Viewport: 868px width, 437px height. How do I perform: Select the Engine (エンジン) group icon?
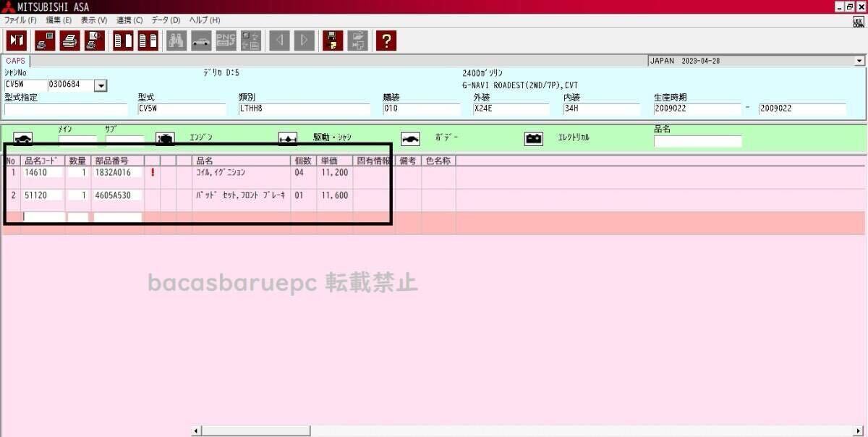click(x=165, y=138)
